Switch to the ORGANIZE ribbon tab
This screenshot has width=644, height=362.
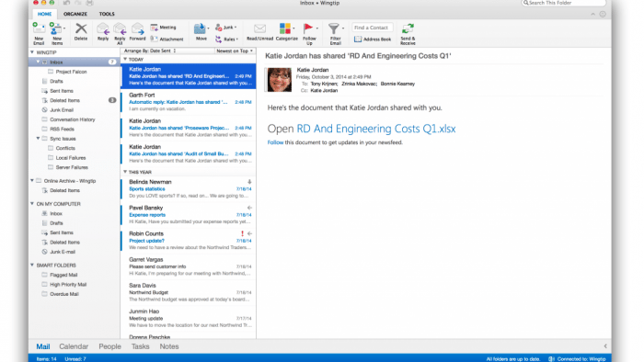75,14
